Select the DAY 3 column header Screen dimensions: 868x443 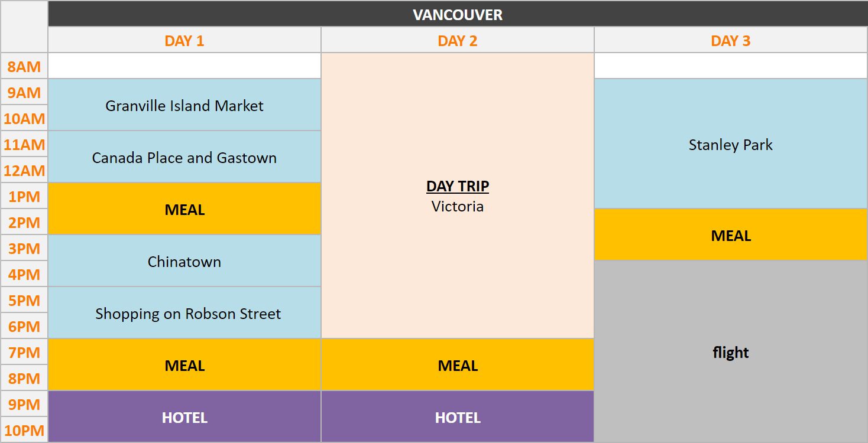(x=730, y=41)
